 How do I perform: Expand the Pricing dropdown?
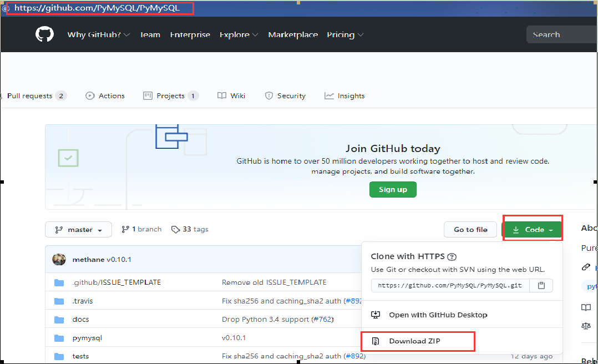click(345, 35)
